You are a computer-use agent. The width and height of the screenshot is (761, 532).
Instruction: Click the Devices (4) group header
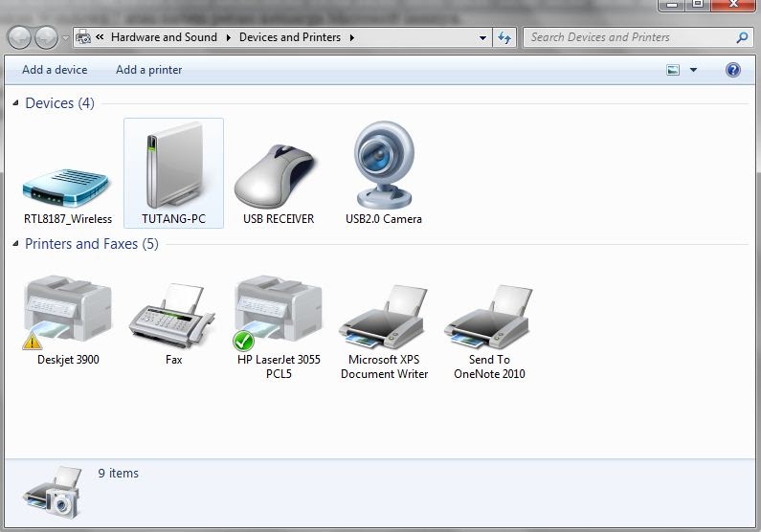point(59,102)
